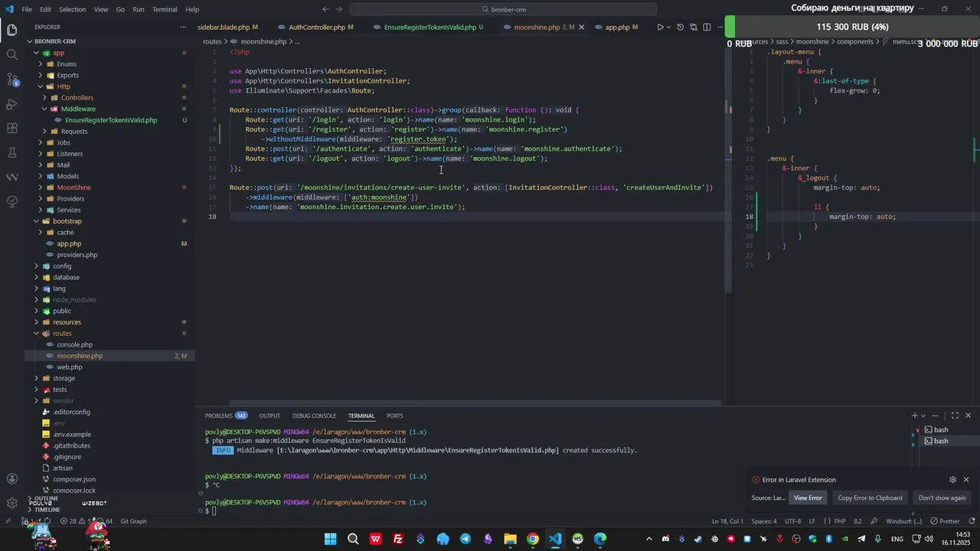The height and width of the screenshot is (551, 980).
Task: Click the bronber-crm command center search box
Action: tap(503, 9)
